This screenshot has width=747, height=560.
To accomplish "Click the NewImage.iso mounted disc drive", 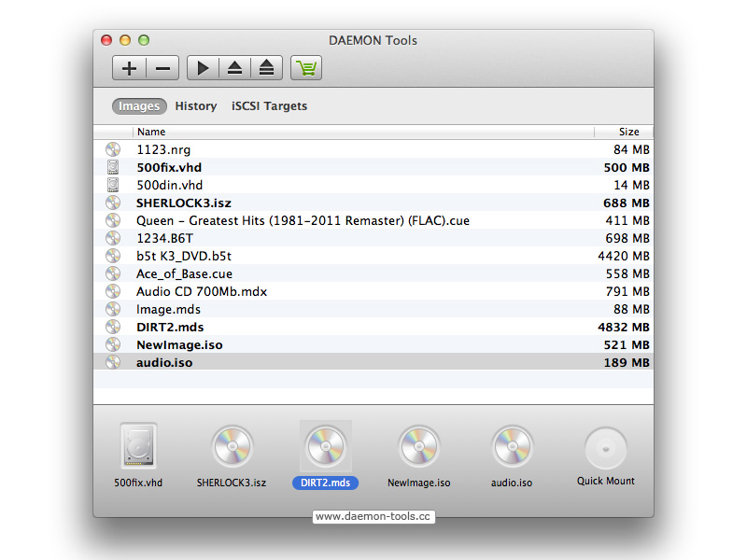I will click(x=419, y=447).
